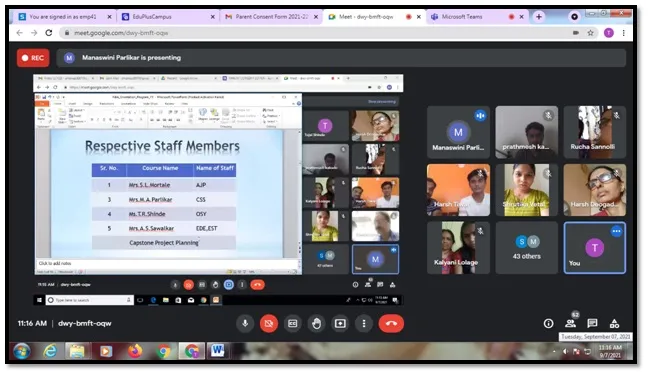Close the EduPlusCampus tab
The image size is (648, 375).
pyautogui.click(x=212, y=17)
